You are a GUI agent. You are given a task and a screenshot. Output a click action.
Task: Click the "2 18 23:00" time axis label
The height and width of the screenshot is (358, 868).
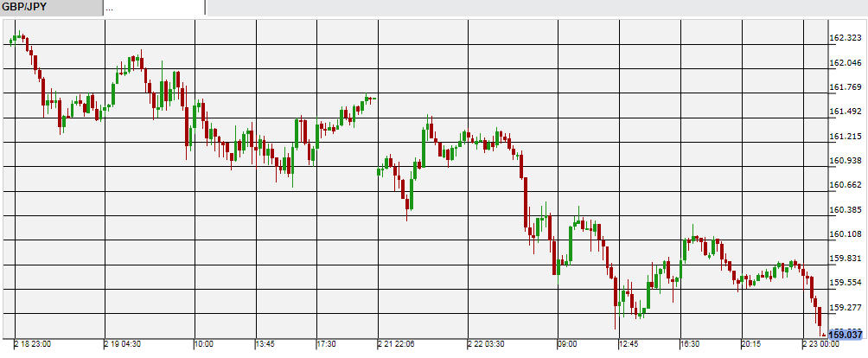[x=34, y=344]
